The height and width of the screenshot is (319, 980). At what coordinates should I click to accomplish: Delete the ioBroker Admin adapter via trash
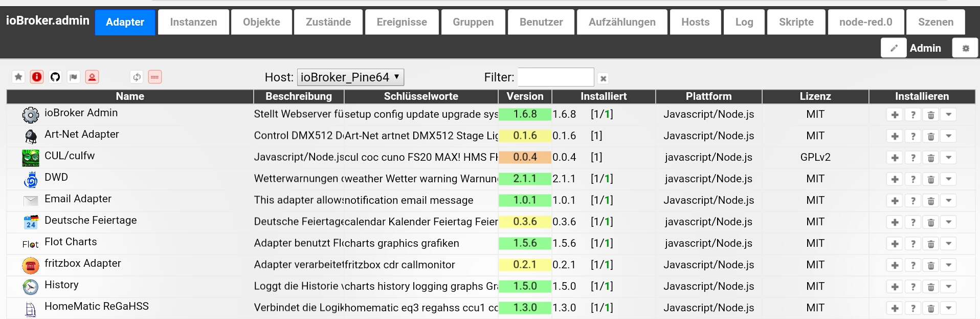pyautogui.click(x=931, y=115)
